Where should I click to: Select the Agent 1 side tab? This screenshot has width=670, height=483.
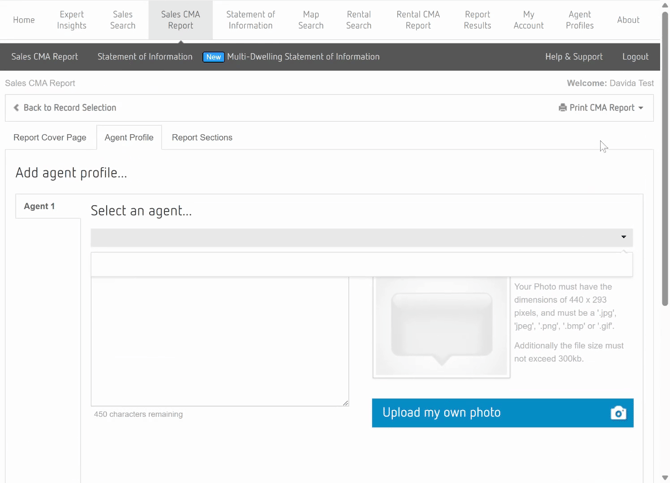[40, 207]
